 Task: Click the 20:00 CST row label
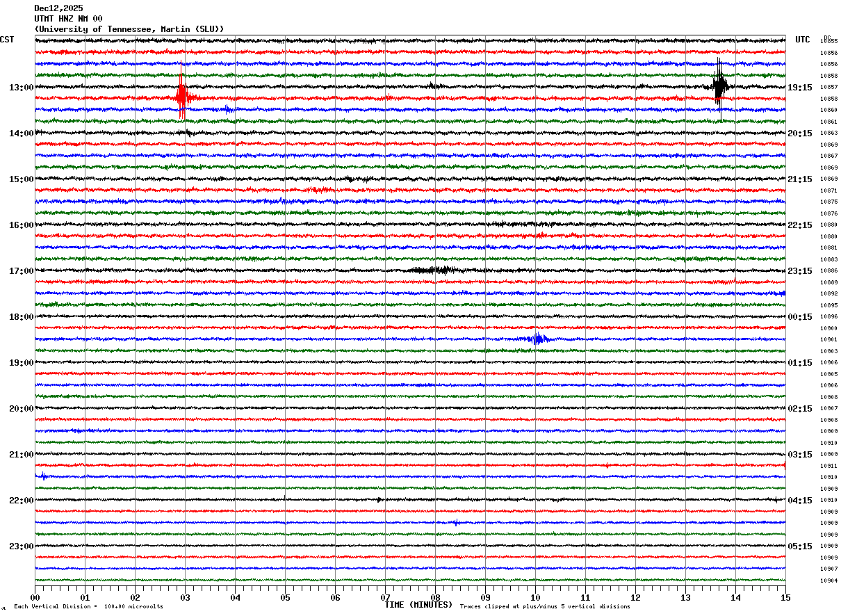coord(22,409)
